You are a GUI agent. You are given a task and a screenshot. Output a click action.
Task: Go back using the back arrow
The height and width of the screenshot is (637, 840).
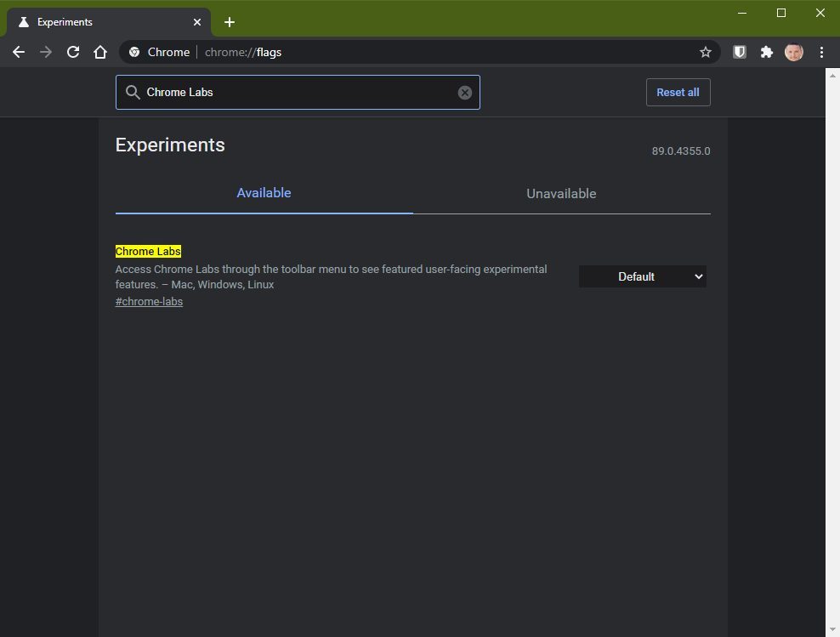point(19,52)
